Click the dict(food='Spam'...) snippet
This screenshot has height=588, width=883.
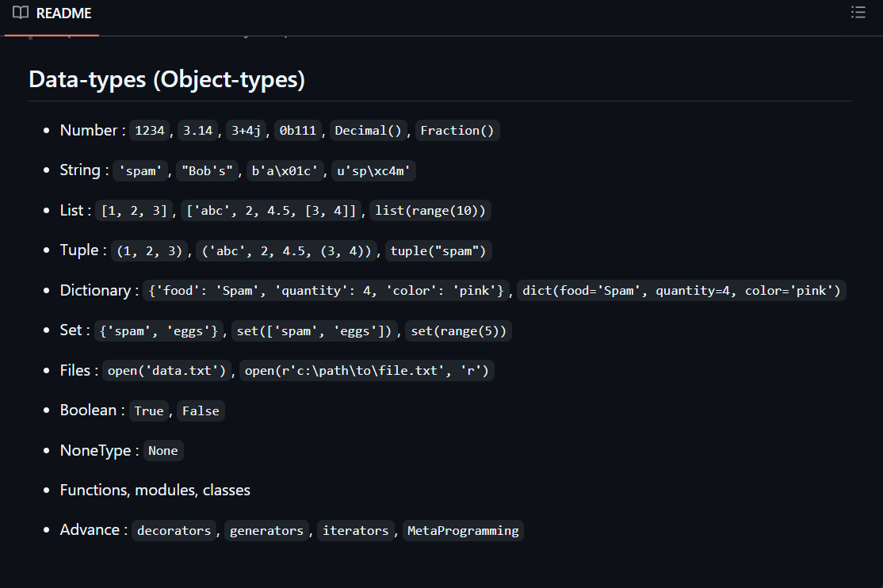coord(682,291)
